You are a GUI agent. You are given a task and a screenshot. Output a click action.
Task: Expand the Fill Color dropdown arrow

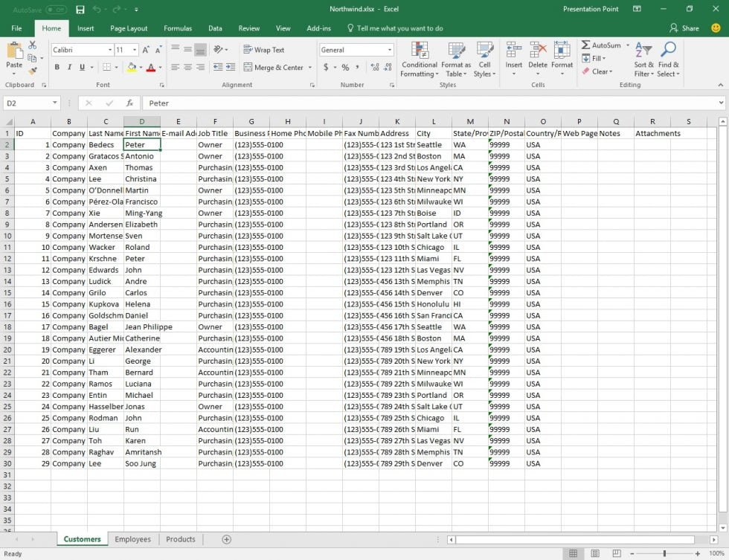coord(141,68)
